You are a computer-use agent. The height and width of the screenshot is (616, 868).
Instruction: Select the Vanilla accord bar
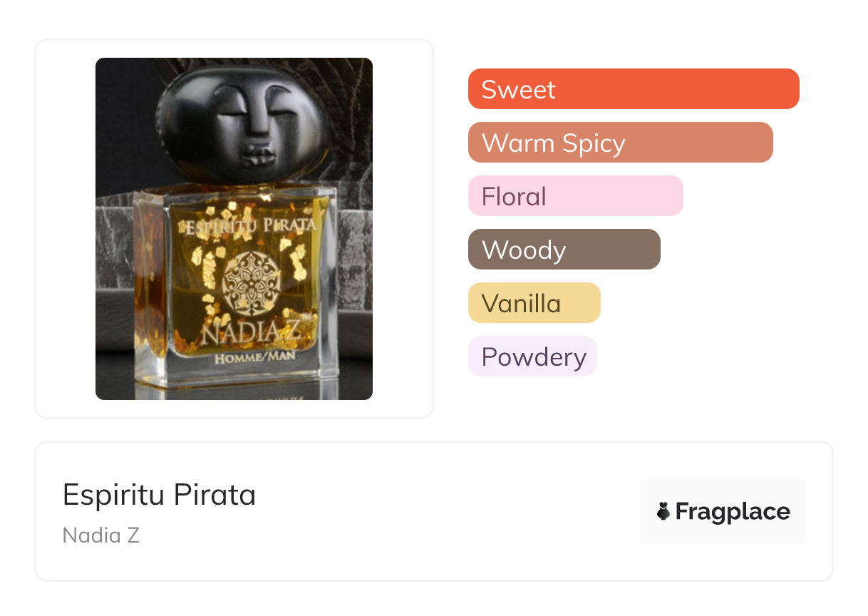[534, 303]
